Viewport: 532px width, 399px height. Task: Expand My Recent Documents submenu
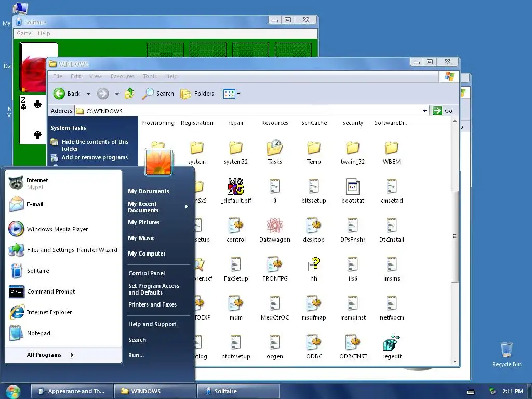[158, 207]
